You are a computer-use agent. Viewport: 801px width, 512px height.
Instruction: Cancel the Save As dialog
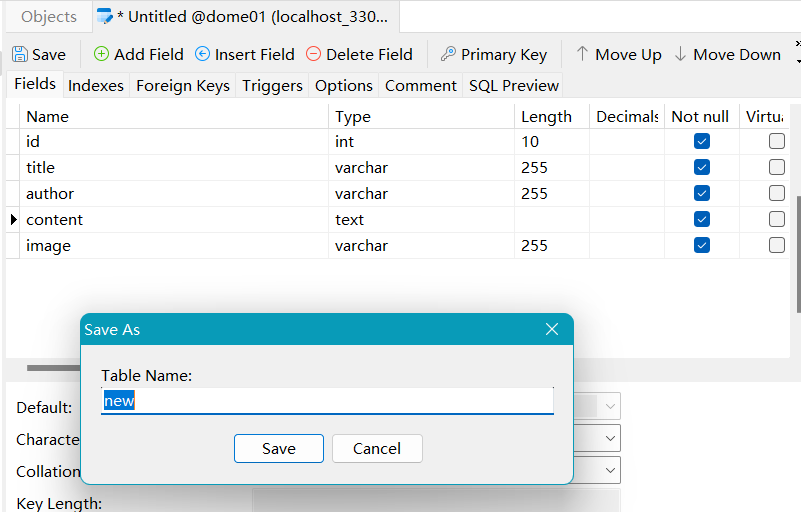point(377,449)
